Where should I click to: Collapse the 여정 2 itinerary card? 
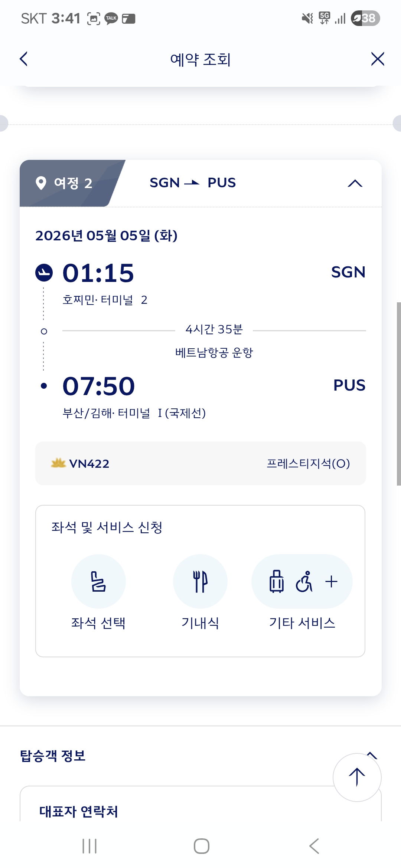point(355,183)
